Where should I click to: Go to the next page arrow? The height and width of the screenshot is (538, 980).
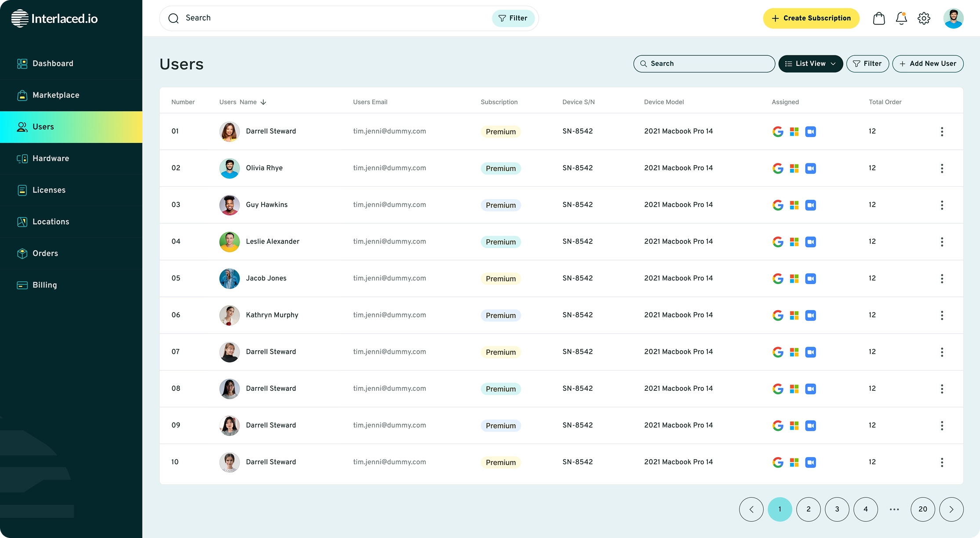tap(951, 509)
